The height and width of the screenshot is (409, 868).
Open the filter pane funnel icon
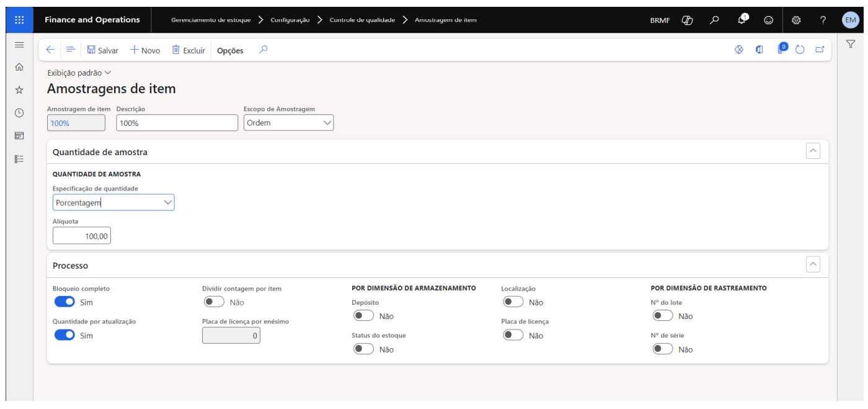pos(851,43)
